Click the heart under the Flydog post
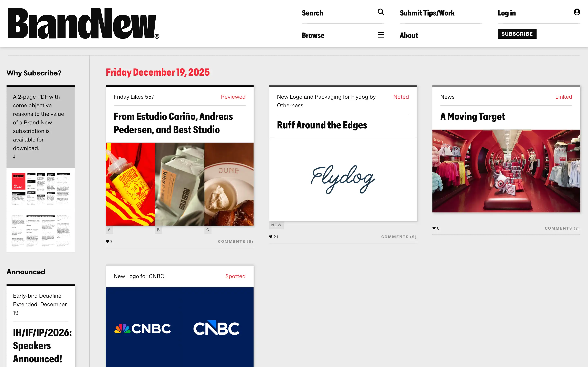Viewport: 588px width, 367px height. click(271, 237)
